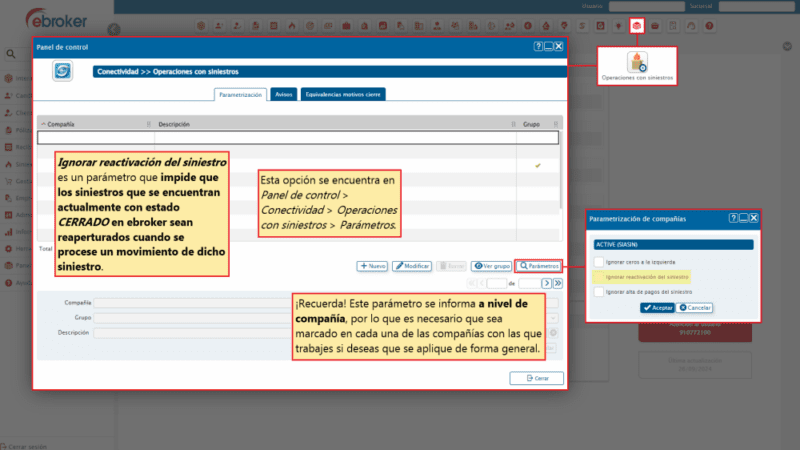
Task: Switch to the Parametrización tab
Action: coord(240,94)
